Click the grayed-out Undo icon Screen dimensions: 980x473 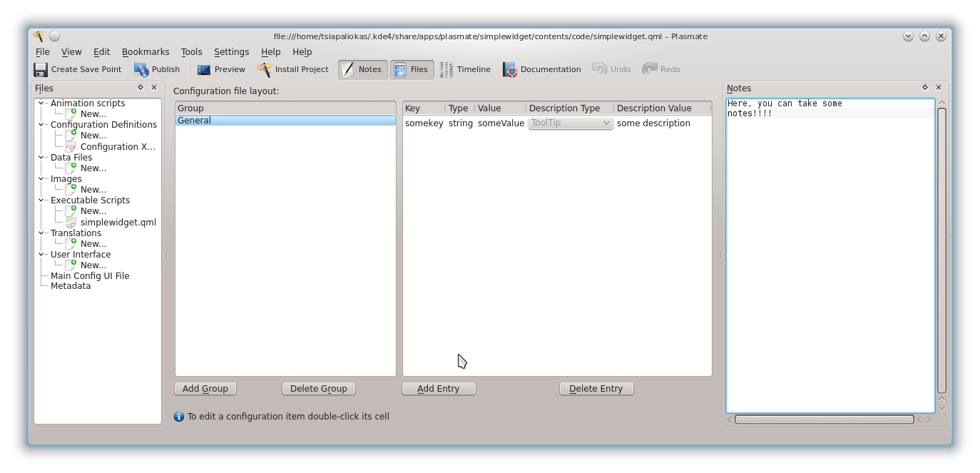click(x=611, y=69)
